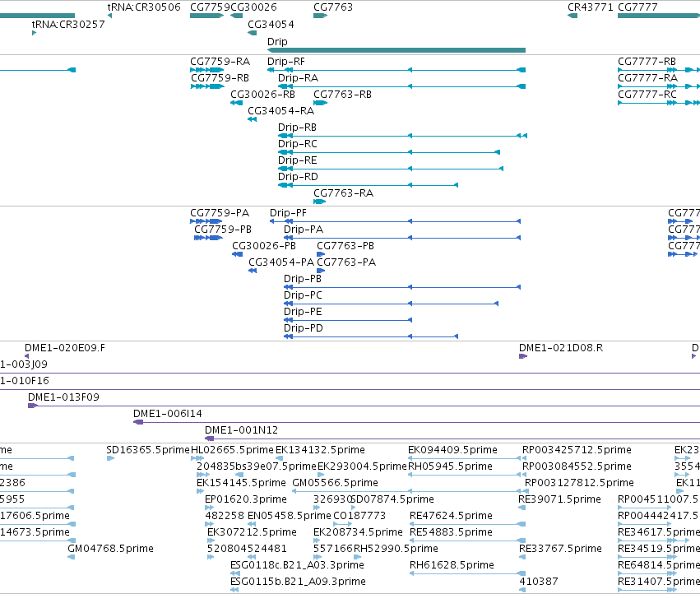The height and width of the screenshot is (594, 700).
Task: Select clone DME1-006I14
Action: click(168, 414)
